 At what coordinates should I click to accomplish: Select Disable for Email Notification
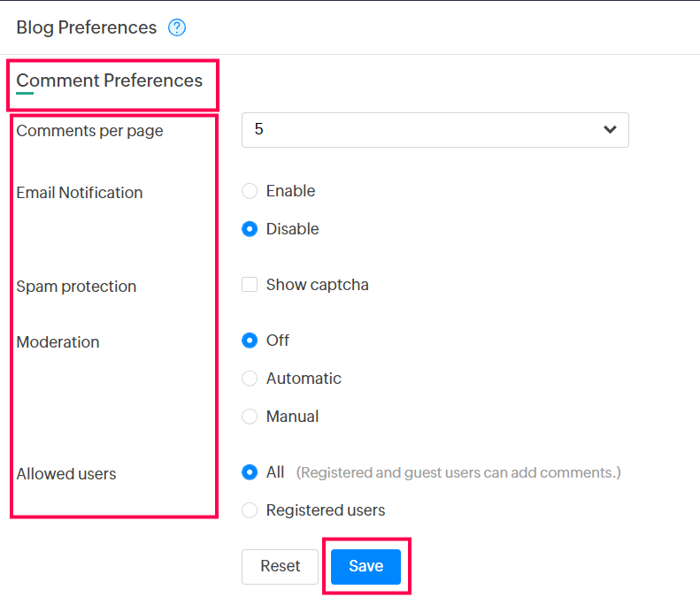click(x=250, y=229)
